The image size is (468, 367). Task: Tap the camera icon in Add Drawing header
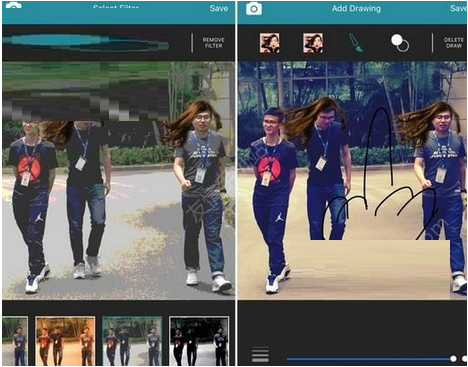(254, 9)
